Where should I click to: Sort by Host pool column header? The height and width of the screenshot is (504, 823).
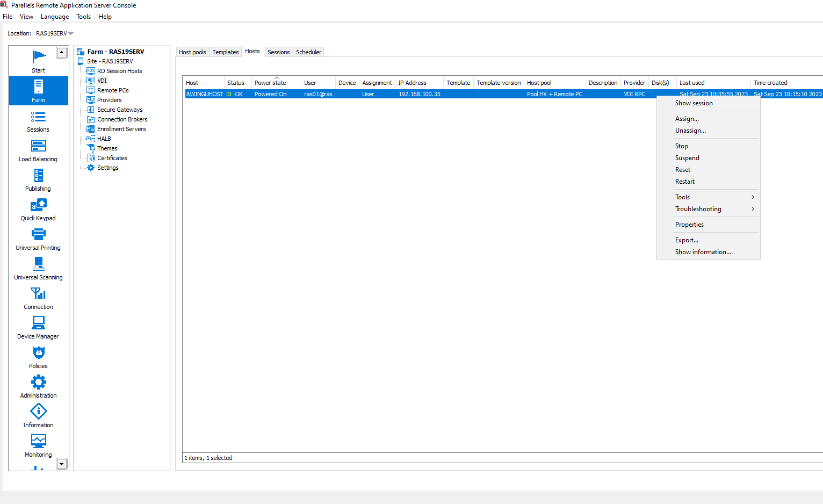click(x=554, y=83)
